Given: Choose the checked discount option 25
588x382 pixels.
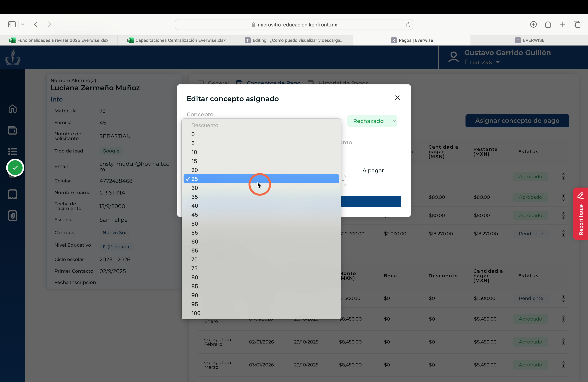Looking at the screenshot, I should click(261, 179).
